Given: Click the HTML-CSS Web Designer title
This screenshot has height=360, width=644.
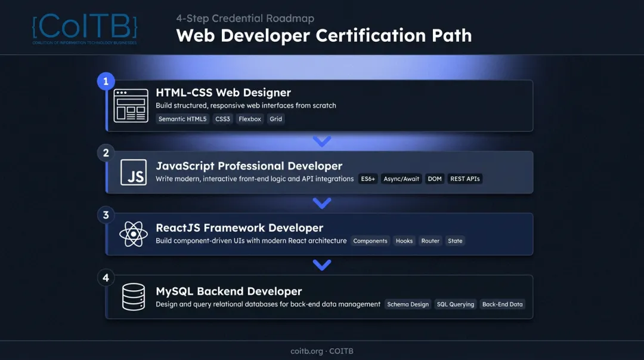Looking at the screenshot, I should pos(223,93).
